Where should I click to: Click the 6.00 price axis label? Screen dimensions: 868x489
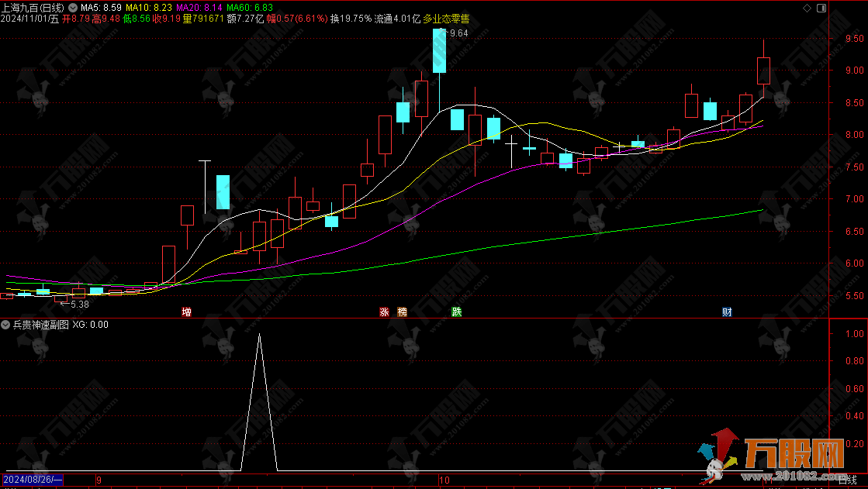pyautogui.click(x=855, y=263)
